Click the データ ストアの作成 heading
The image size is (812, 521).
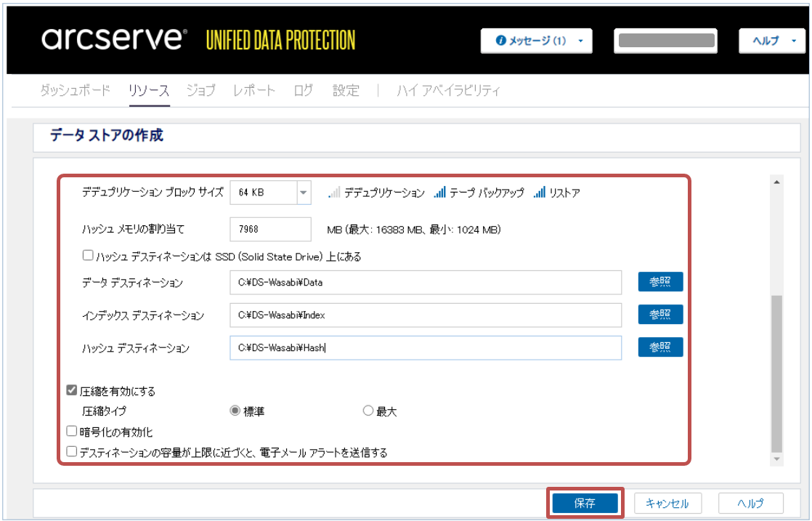tap(107, 136)
